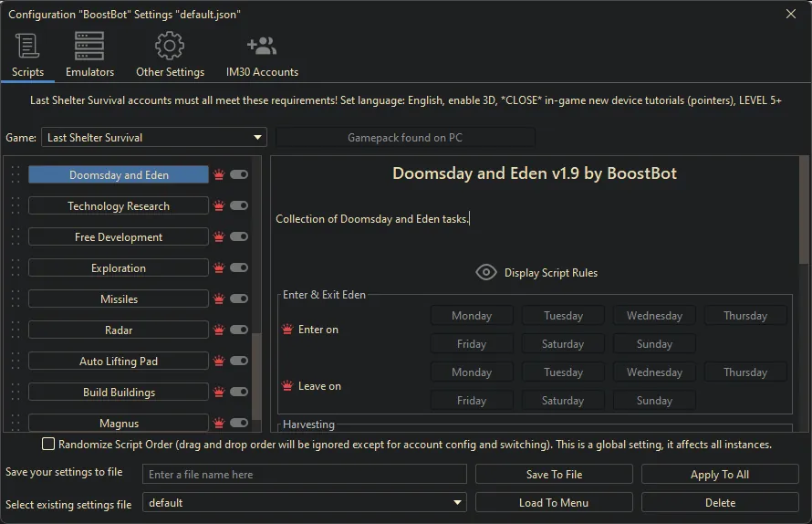The image size is (812, 524).
Task: Select the Missiles script
Action: pos(119,299)
